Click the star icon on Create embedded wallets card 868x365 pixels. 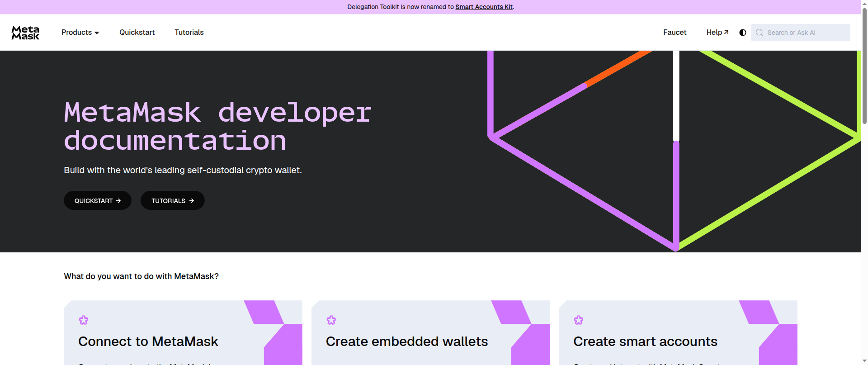point(331,320)
